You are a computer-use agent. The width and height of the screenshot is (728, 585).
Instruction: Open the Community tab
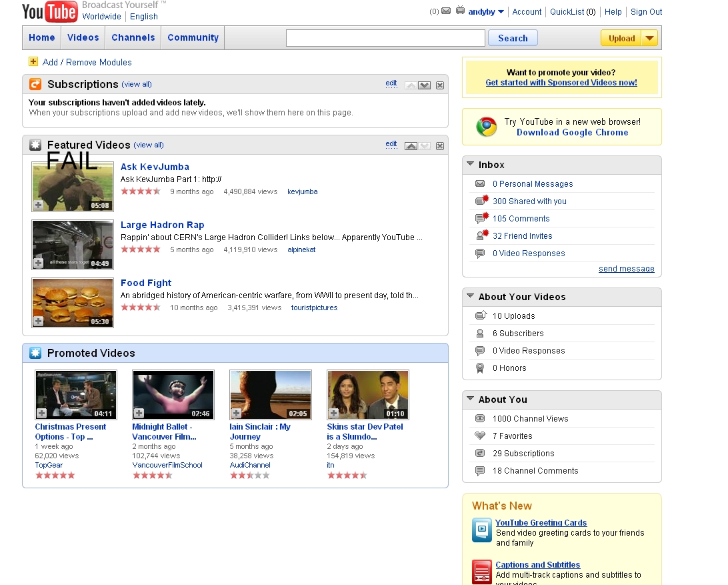tap(193, 37)
